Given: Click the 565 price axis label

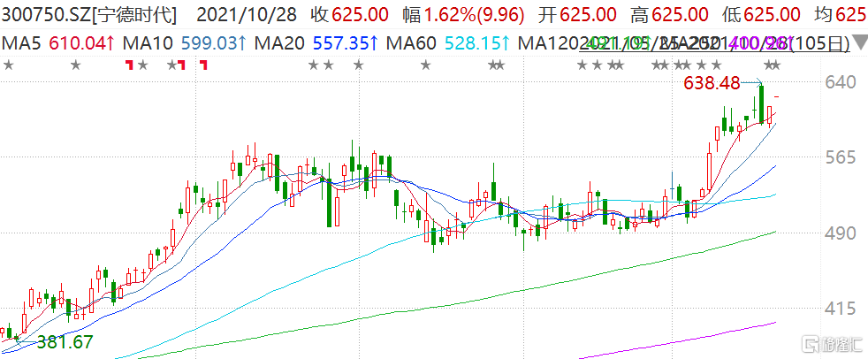Looking at the screenshot, I should [x=841, y=158].
